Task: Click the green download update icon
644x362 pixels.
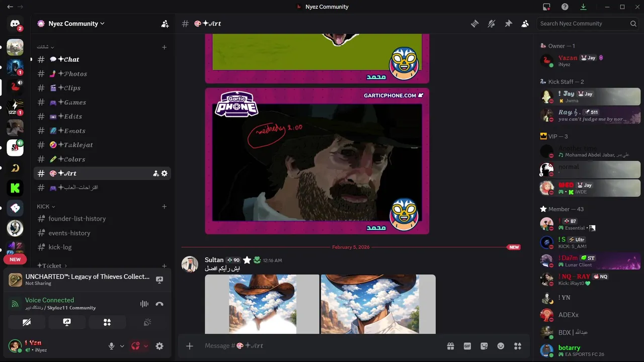Action: (x=584, y=7)
